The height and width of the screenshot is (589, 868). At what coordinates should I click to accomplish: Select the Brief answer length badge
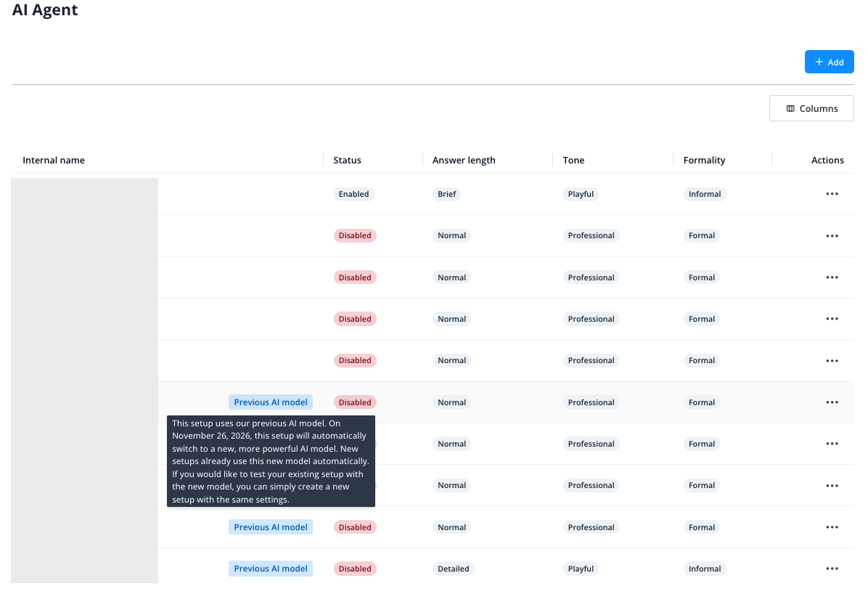coord(447,194)
